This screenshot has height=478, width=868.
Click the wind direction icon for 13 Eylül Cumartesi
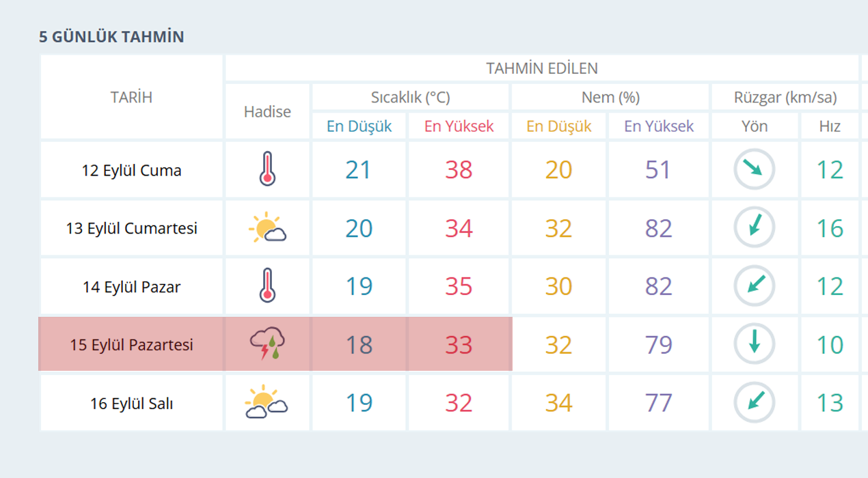754,227
